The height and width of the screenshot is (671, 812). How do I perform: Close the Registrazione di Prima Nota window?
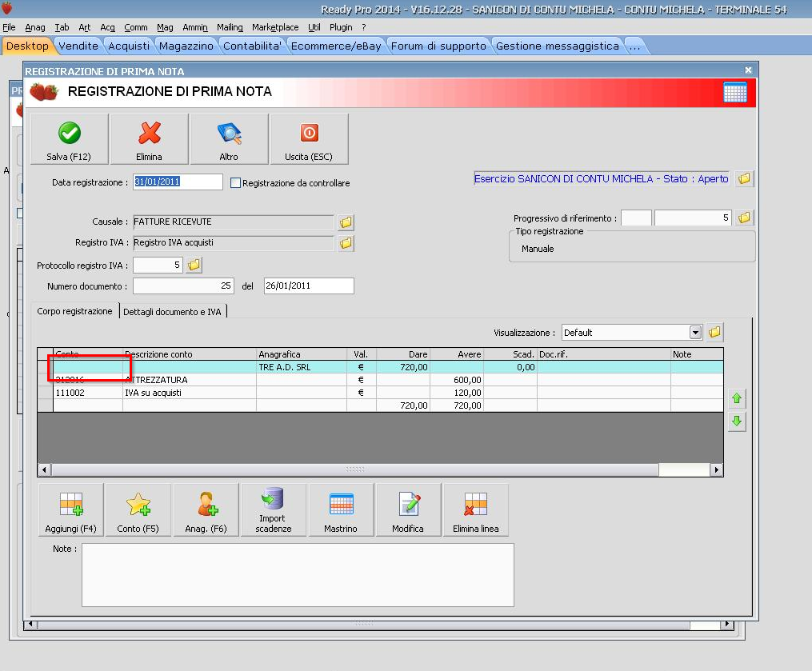pos(748,70)
